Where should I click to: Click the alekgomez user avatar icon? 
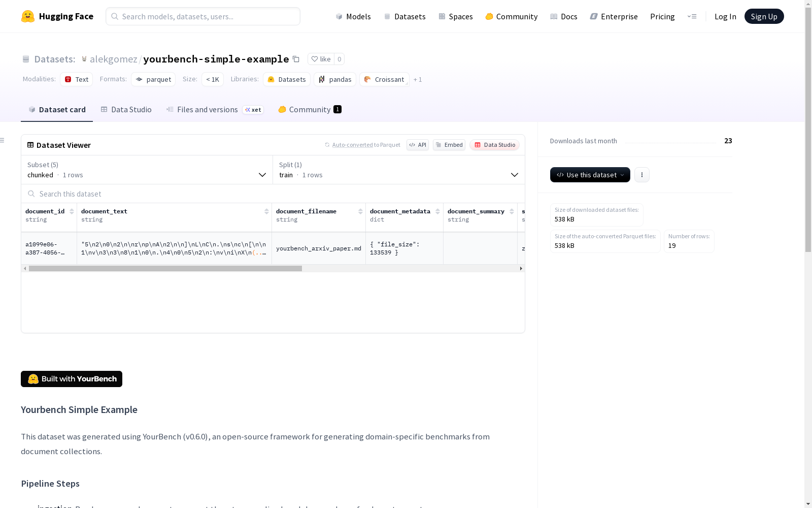[x=84, y=59]
